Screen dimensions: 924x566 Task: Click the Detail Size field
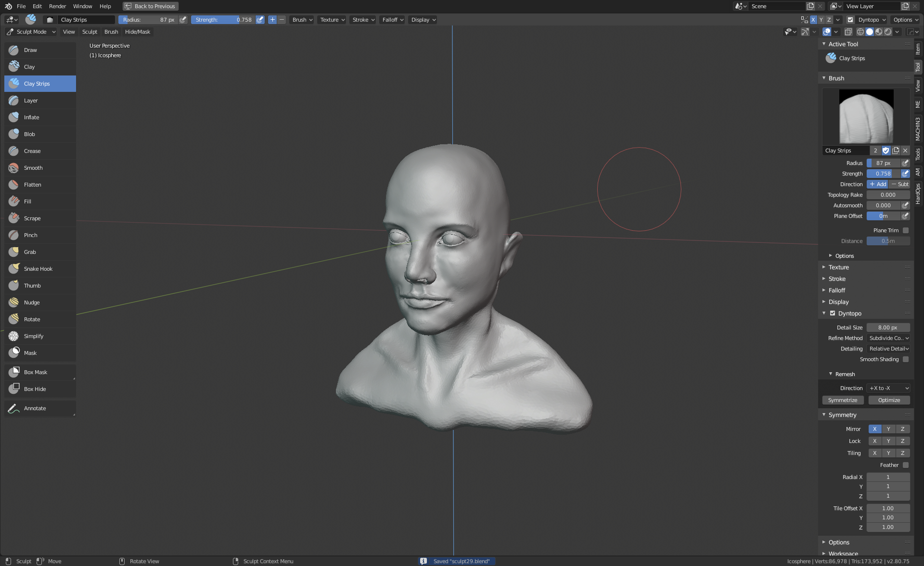pyautogui.click(x=888, y=327)
